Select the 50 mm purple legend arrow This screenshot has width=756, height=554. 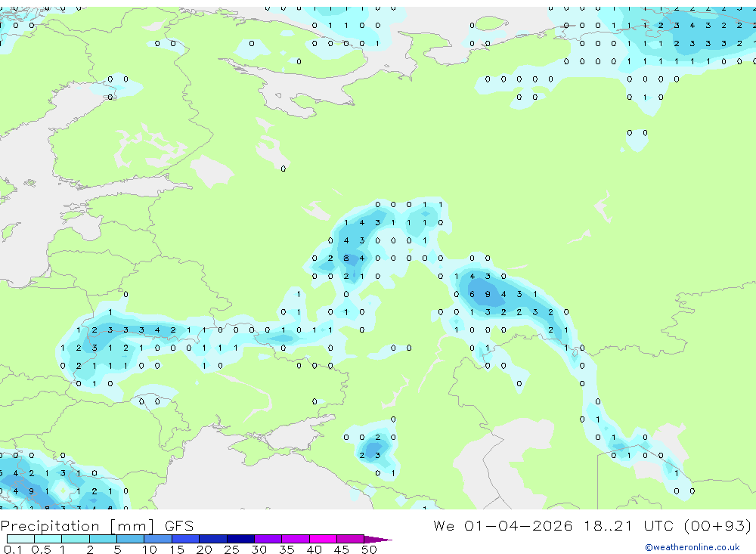click(377, 540)
